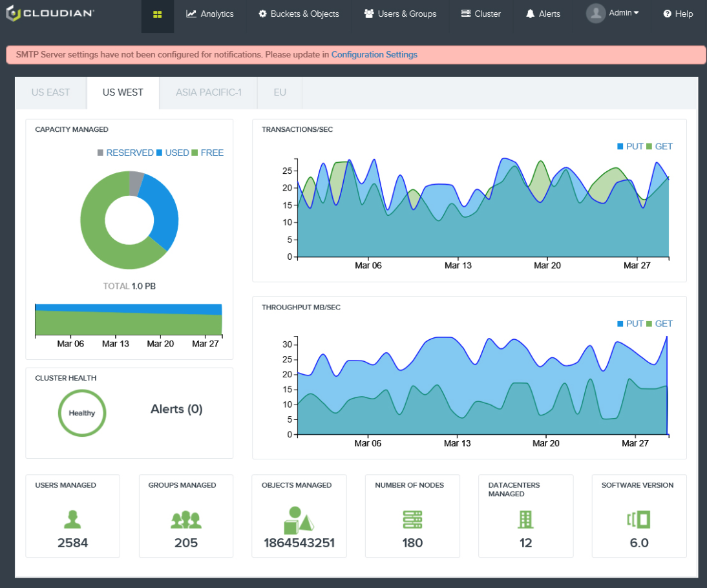Toggle GET in Throughput legend
This screenshot has height=588, width=707.
(x=659, y=324)
